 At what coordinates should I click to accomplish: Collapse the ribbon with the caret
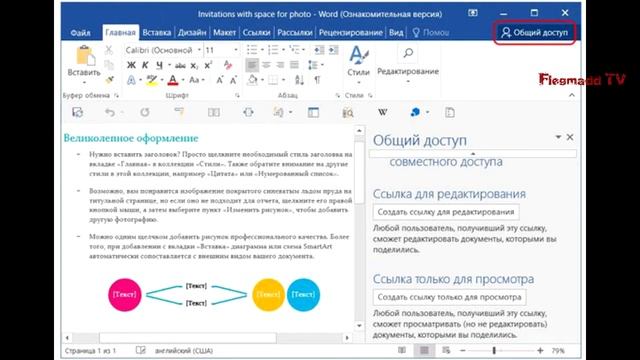pyautogui.click(x=572, y=95)
